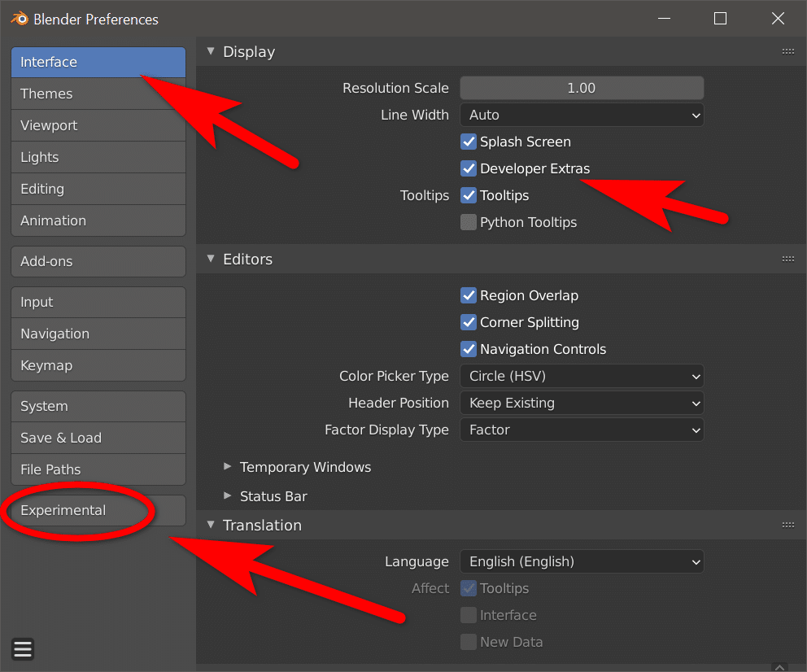
Task: Check the New Data translation checkbox
Action: (x=469, y=642)
